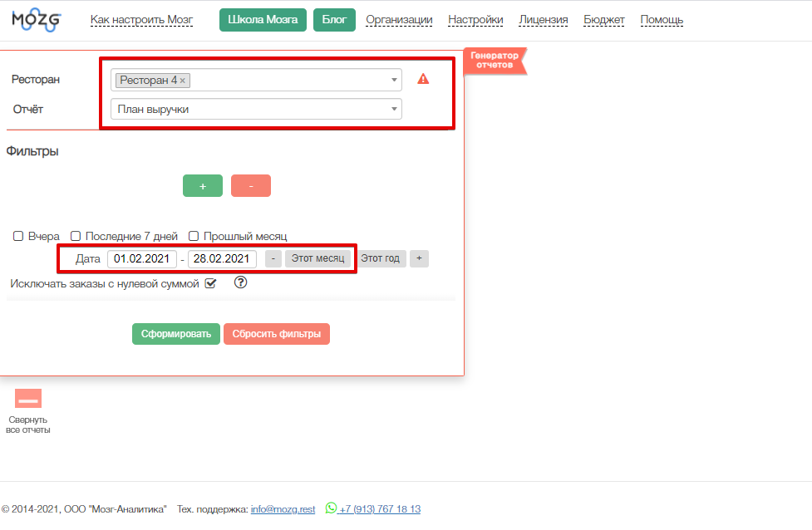This screenshot has width=812, height=530.
Task: Click the start date field 01.02.2021
Action: pos(142,259)
